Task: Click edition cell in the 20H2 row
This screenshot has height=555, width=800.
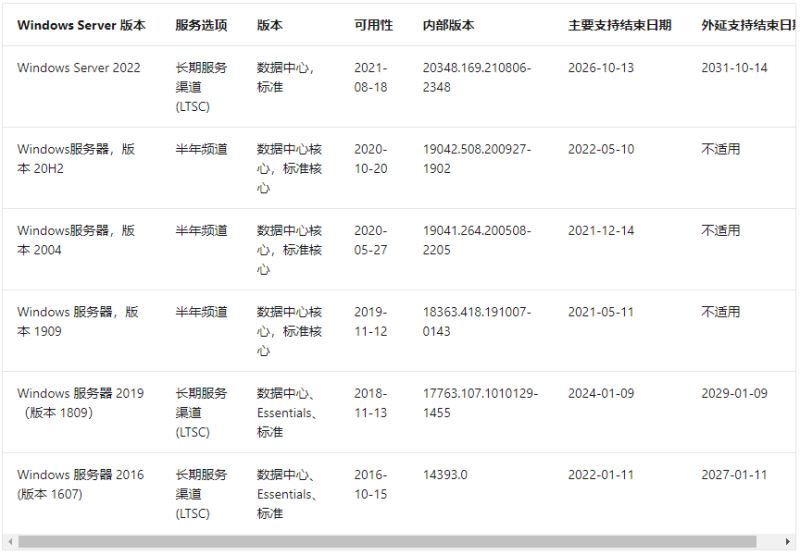Action: (x=289, y=168)
